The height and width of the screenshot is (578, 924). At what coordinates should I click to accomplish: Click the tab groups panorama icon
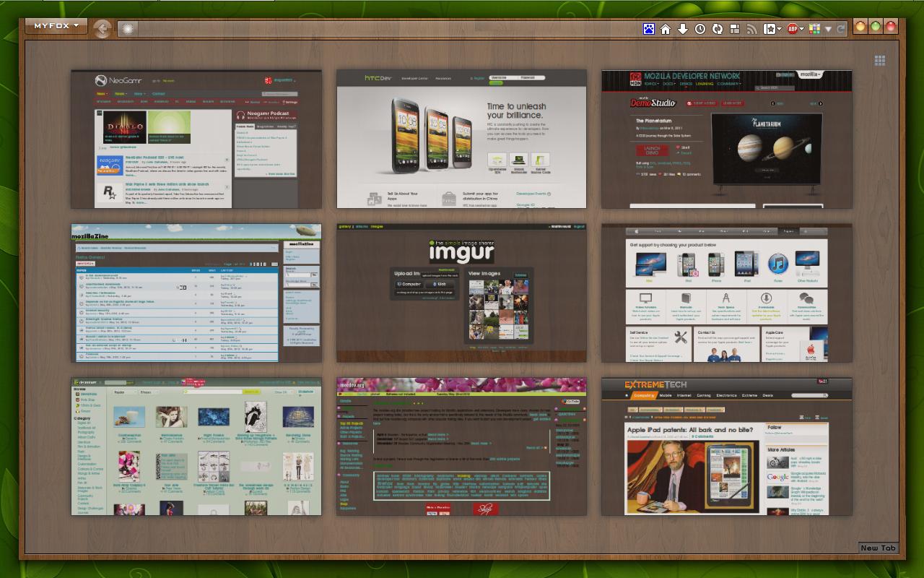pyautogui.click(x=735, y=29)
